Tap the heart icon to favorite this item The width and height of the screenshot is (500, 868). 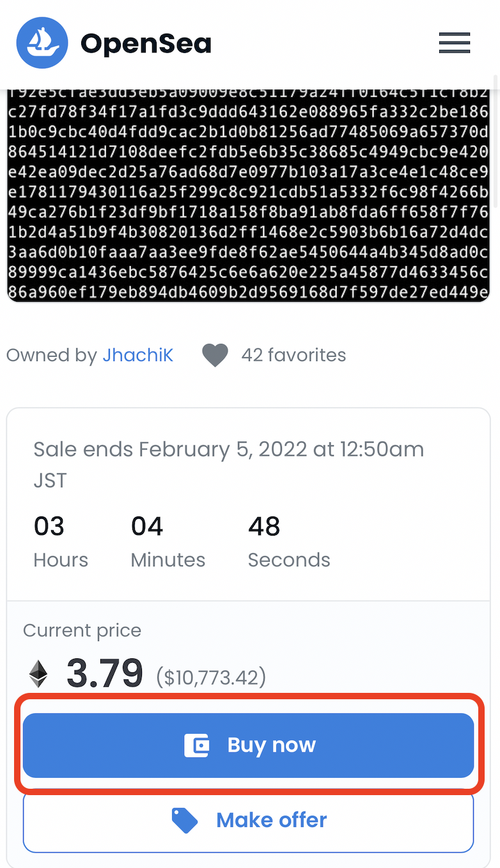[215, 355]
